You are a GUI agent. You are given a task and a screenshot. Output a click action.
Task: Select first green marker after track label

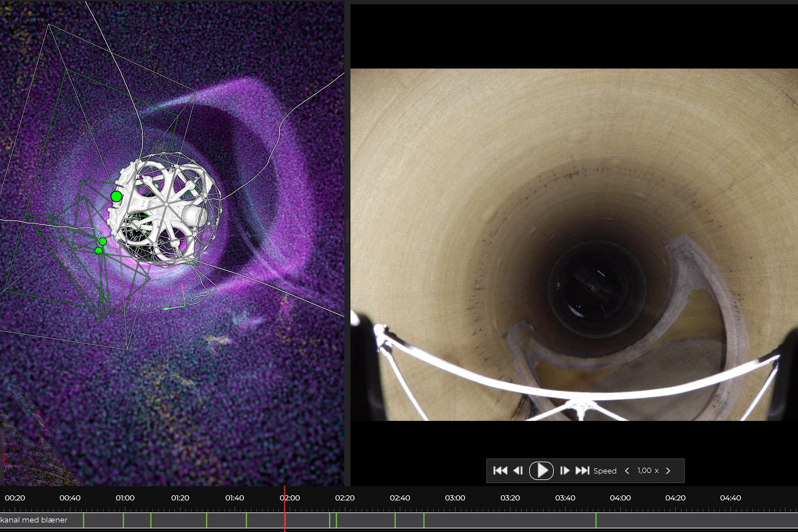[83, 520]
